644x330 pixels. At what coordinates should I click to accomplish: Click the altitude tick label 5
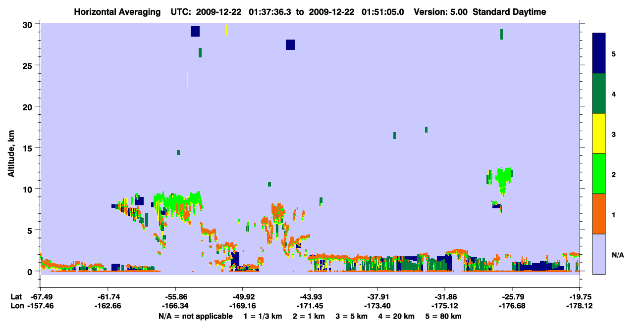[x=31, y=230]
